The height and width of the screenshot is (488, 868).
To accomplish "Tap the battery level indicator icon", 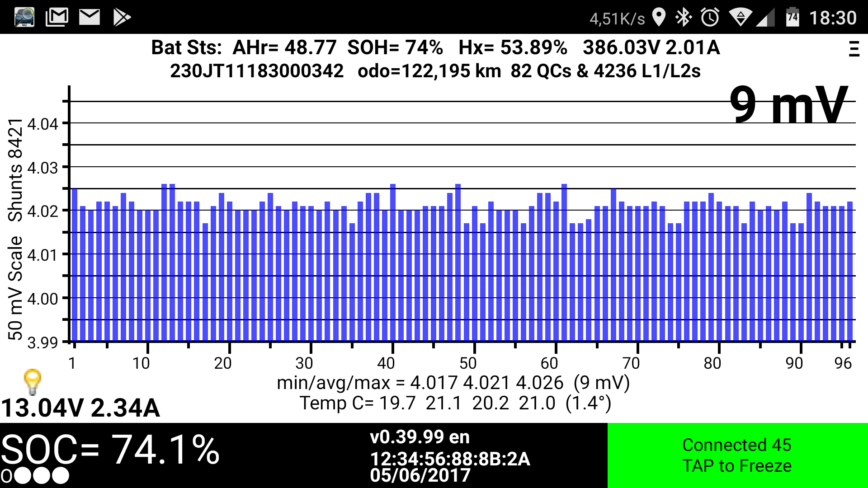I will coord(792,18).
